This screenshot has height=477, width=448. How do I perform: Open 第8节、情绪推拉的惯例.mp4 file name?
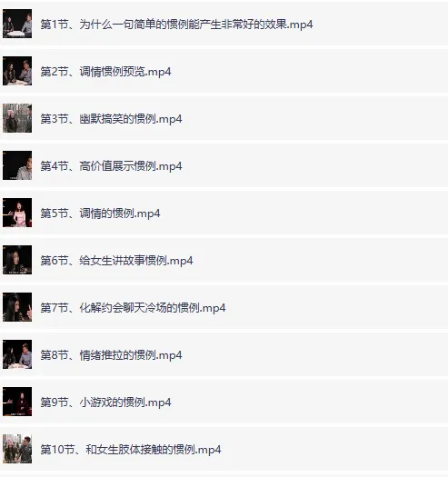(111, 355)
